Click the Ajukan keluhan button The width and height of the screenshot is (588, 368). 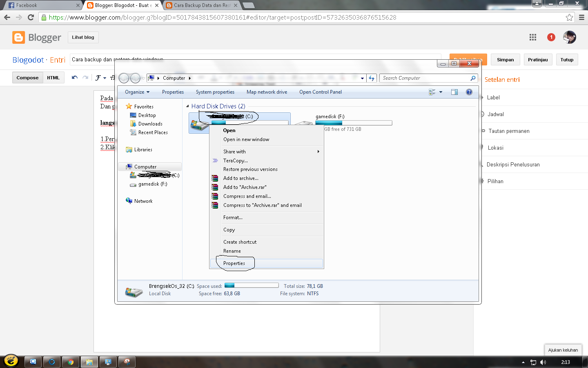pos(563,350)
